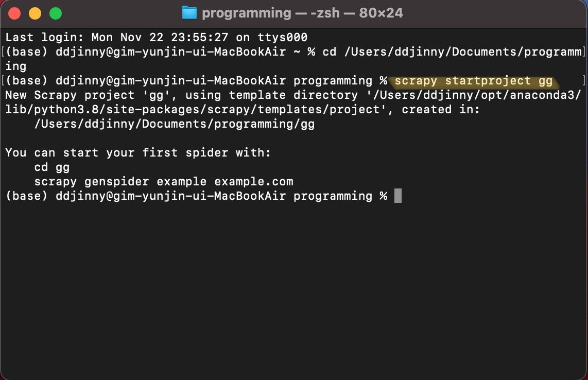Close the terminal window with red button
The height and width of the screenshot is (380, 588).
coord(14,13)
